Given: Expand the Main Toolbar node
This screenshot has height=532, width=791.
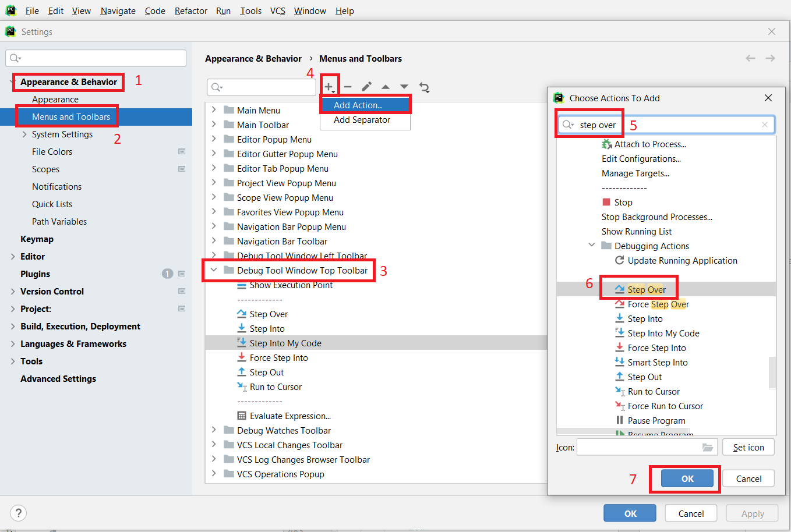Looking at the screenshot, I should pyautogui.click(x=214, y=125).
